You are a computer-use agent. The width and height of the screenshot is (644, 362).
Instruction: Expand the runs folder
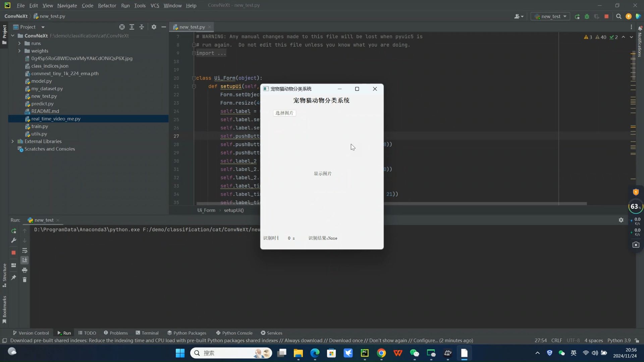[19, 43]
